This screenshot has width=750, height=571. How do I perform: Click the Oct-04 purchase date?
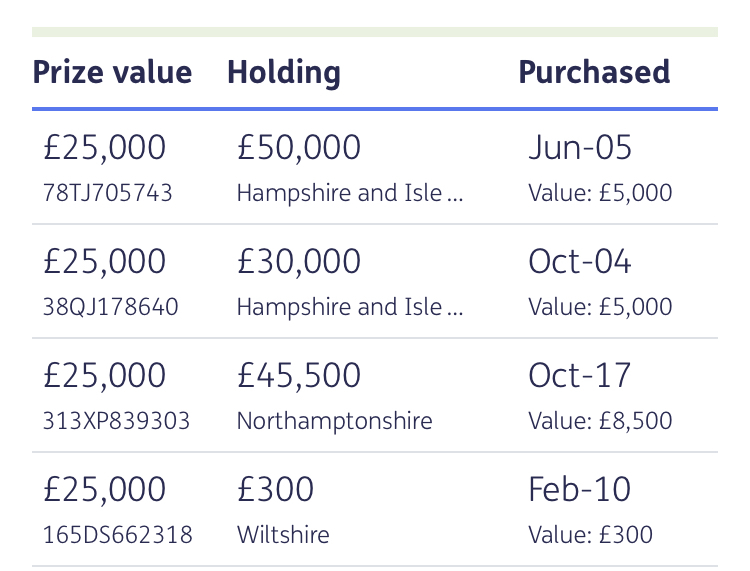(580, 261)
